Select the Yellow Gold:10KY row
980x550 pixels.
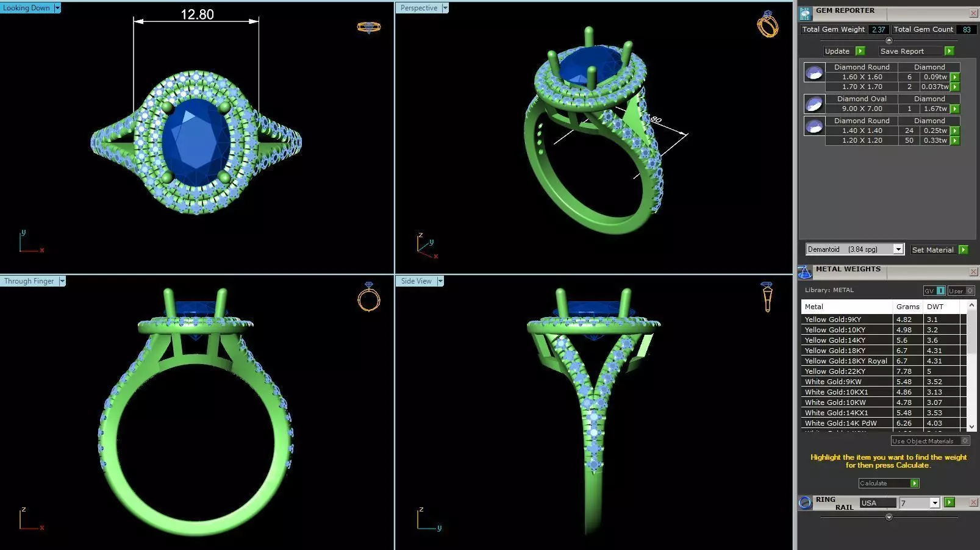point(884,330)
